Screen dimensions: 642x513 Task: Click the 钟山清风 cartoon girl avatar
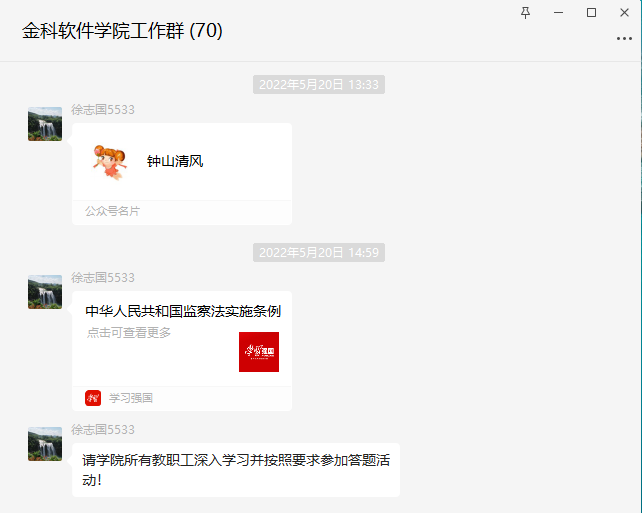[110, 162]
